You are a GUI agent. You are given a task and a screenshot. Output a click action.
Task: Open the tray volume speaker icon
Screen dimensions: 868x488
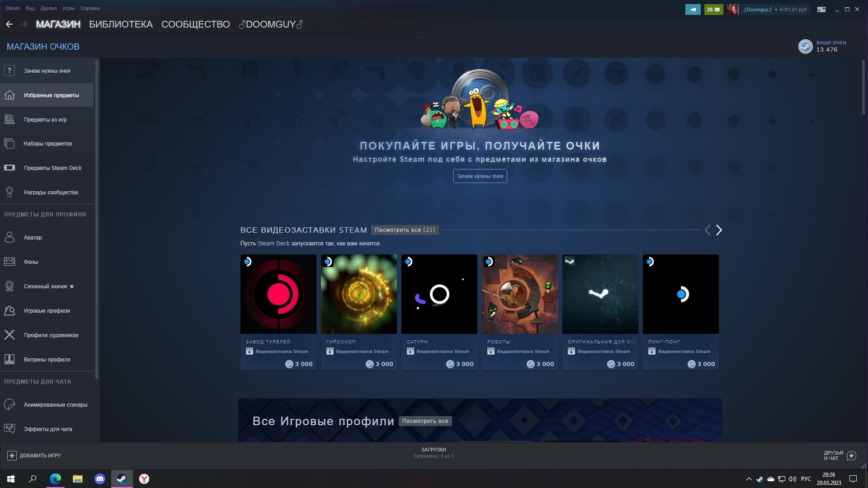[792, 479]
